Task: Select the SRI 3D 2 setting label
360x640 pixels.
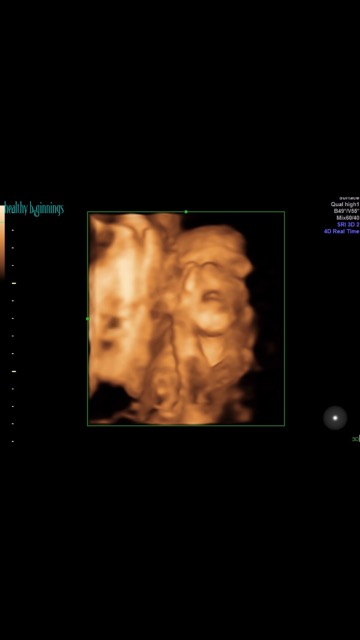Action: click(348, 224)
